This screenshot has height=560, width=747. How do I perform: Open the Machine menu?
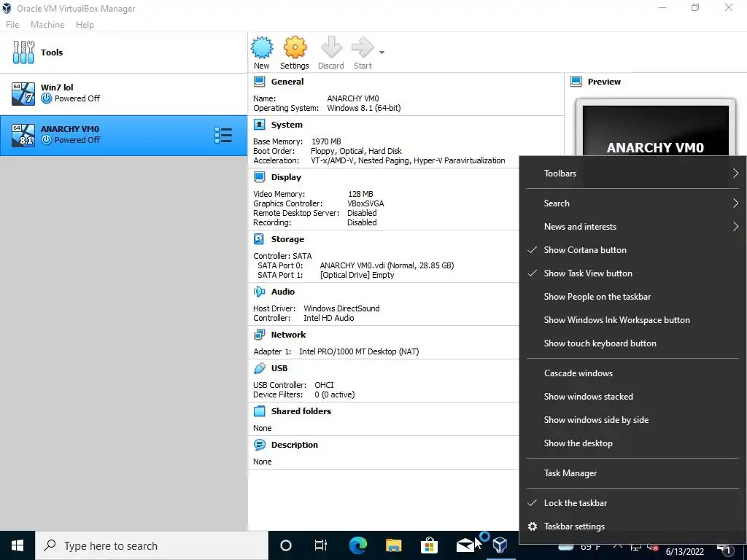coord(47,24)
